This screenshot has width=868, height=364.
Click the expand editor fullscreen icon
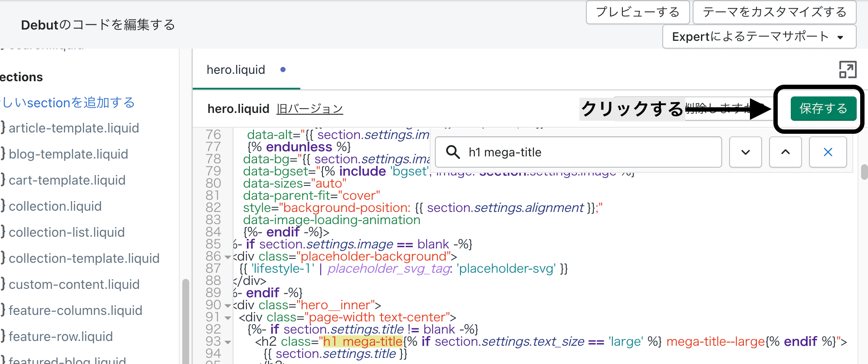[x=848, y=69]
